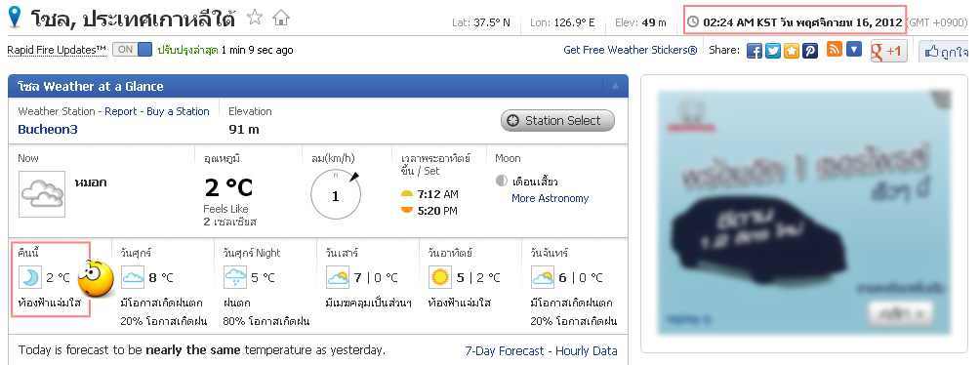Select the Sunday sunny forecast icon

point(440,277)
